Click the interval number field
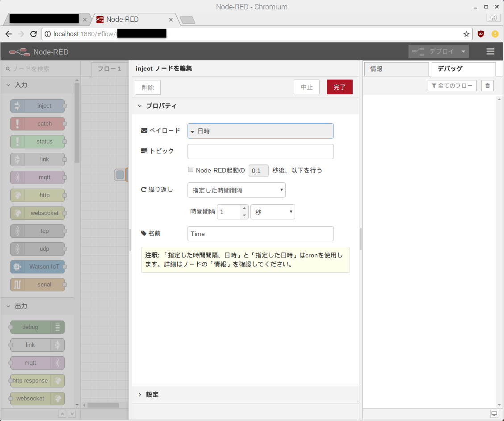 229,212
